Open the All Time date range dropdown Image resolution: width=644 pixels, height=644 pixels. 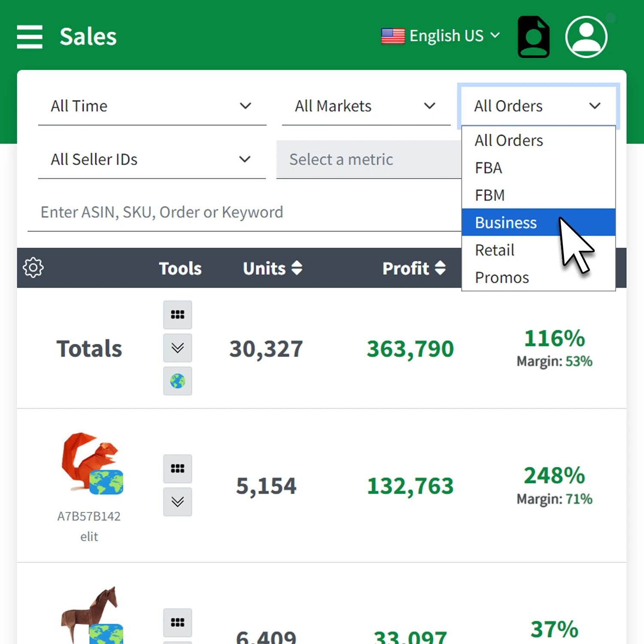click(x=152, y=106)
